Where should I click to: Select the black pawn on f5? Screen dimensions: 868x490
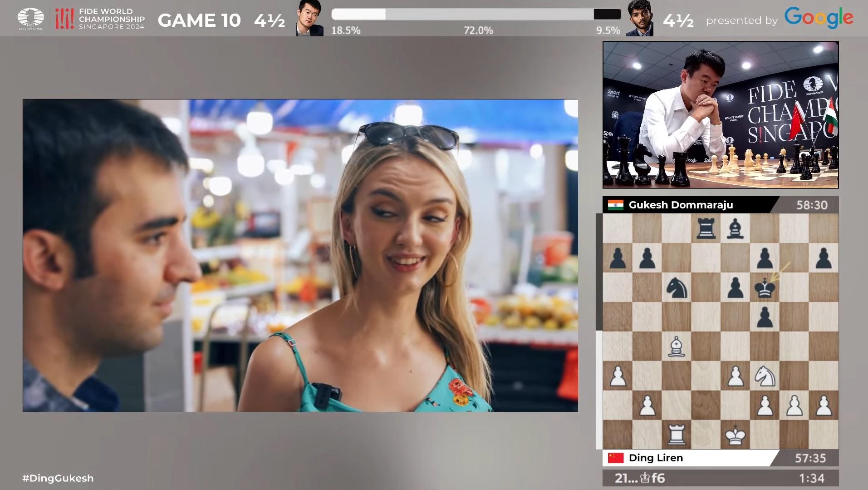click(x=765, y=317)
